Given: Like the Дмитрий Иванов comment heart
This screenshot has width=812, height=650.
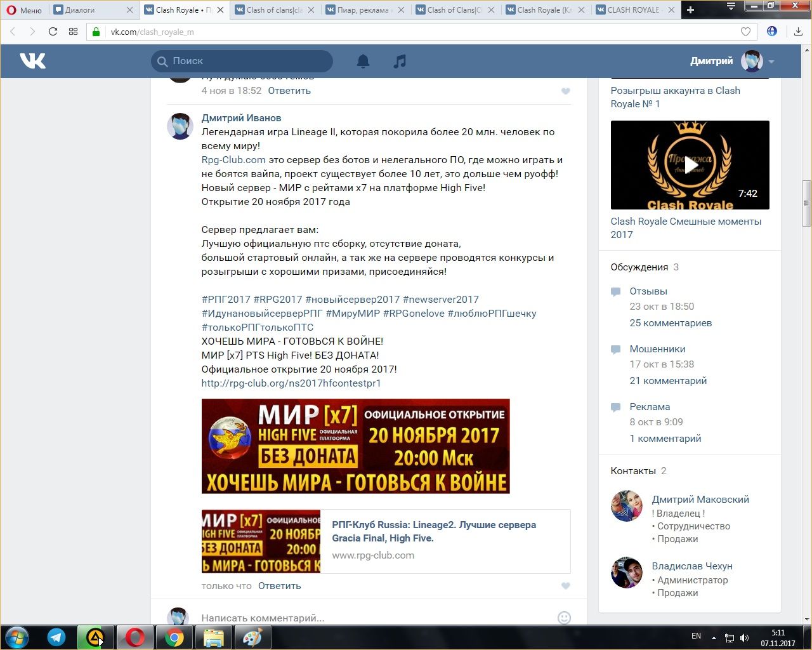Looking at the screenshot, I should 566,586.
